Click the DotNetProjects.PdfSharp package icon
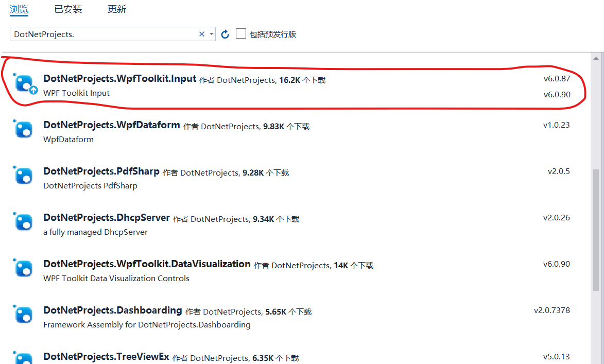This screenshot has height=364, width=604. (x=23, y=176)
